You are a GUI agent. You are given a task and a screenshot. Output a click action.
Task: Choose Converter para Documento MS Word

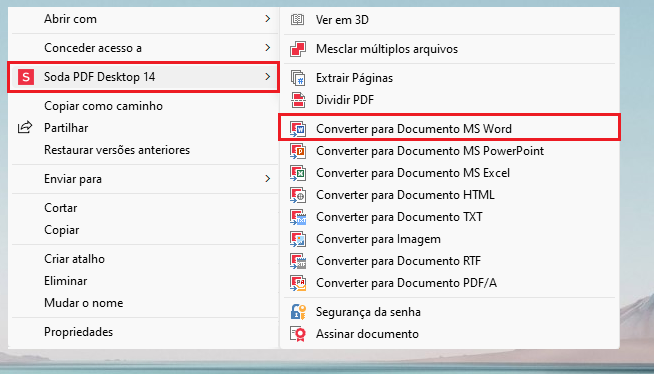click(x=450, y=129)
